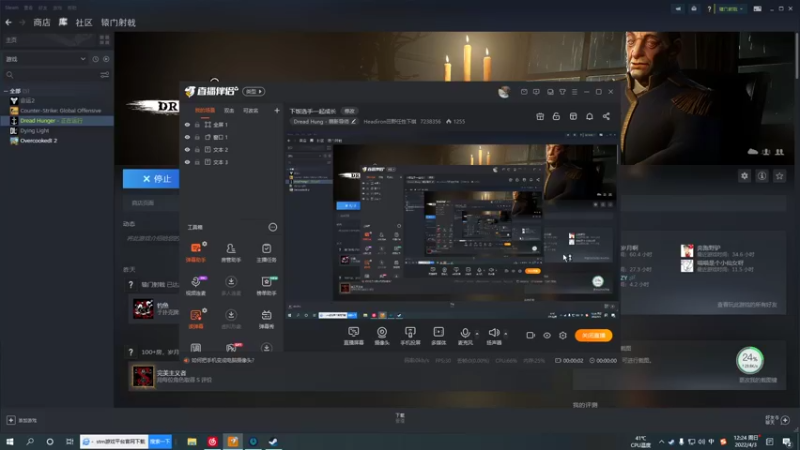Viewport: 800px width, 450px height.
Task: Open Steam game info icon
Action: 762,176
